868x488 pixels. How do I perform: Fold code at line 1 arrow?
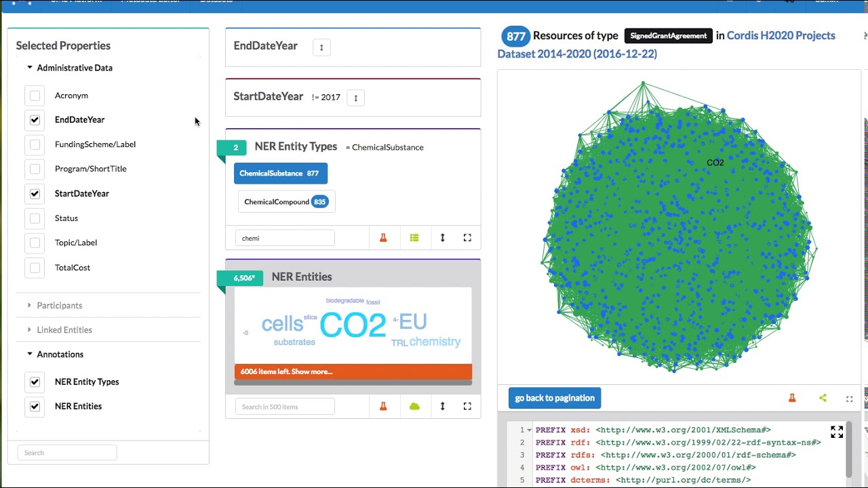click(x=529, y=430)
